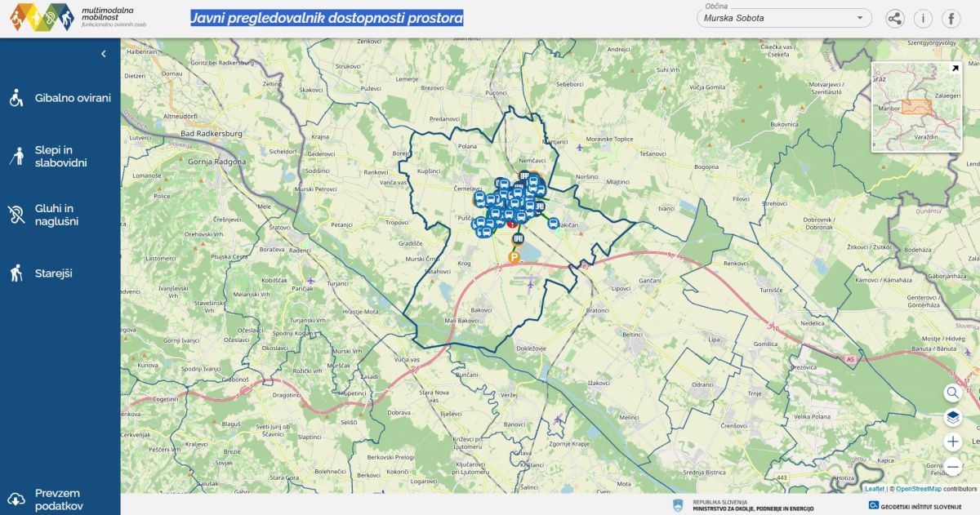Open the info button in the header
The width and height of the screenshot is (980, 515).
pyautogui.click(x=923, y=19)
